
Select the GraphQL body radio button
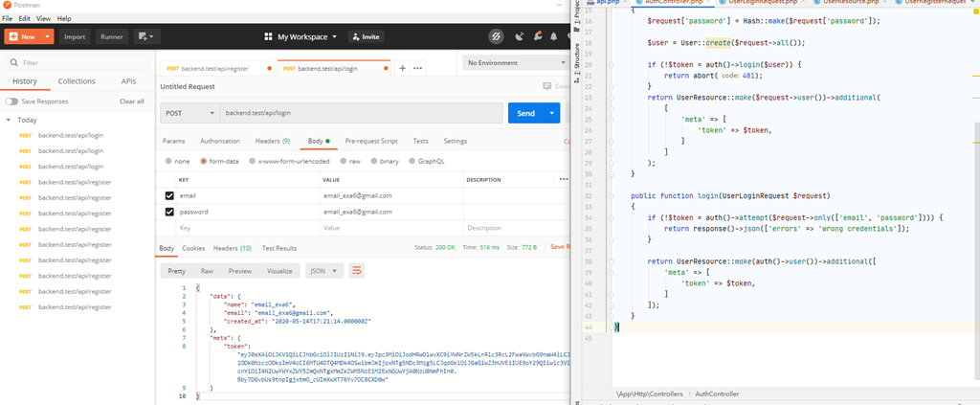tap(412, 161)
